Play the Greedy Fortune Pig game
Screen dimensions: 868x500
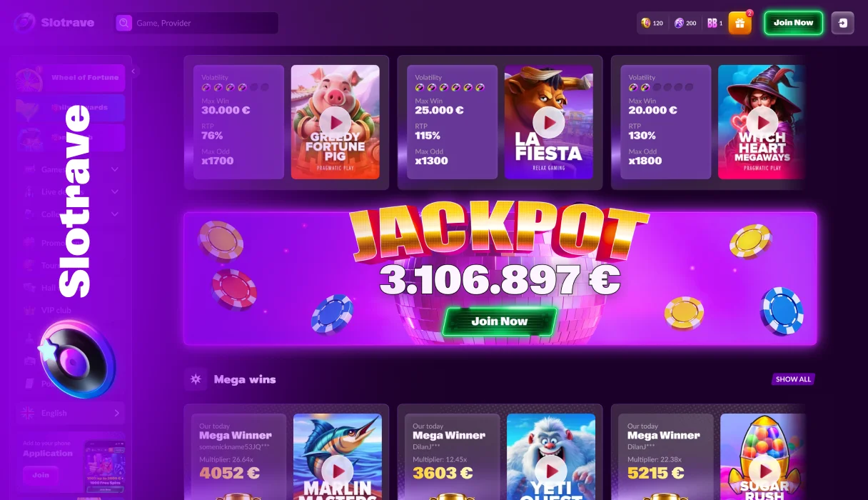coord(335,122)
